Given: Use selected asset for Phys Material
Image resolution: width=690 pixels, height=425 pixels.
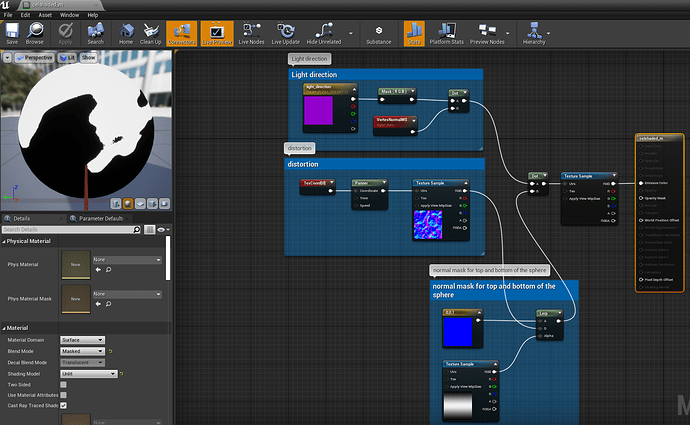Looking at the screenshot, I should coord(98,270).
